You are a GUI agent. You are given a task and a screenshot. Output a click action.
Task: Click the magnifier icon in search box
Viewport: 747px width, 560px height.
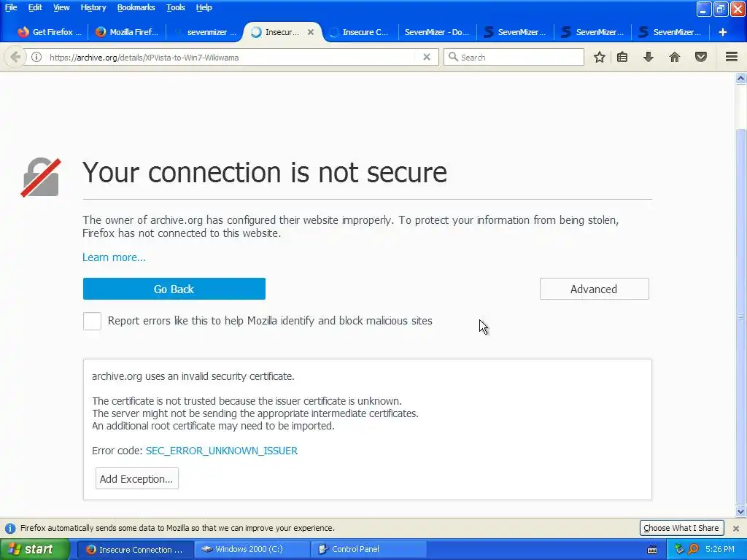tap(453, 57)
